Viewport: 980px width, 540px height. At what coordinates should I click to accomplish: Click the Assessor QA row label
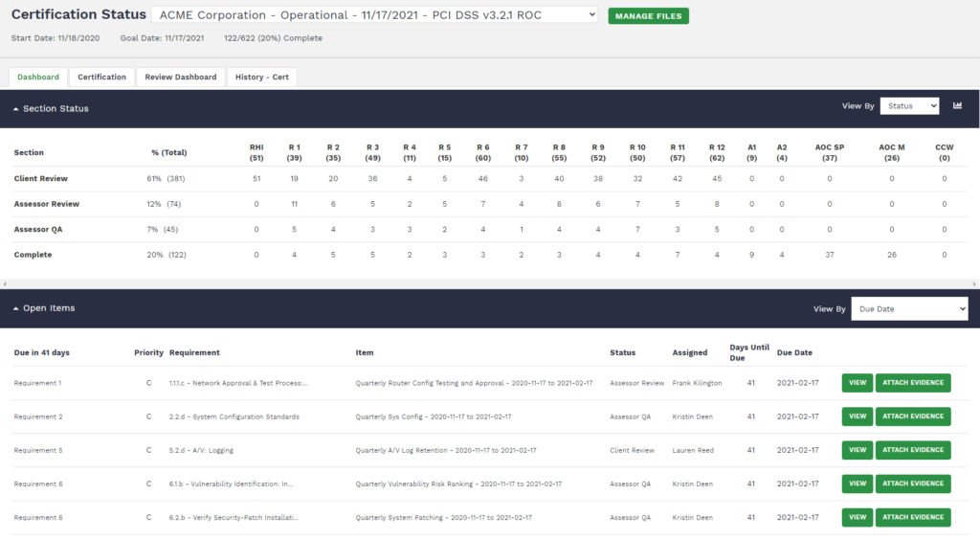[x=38, y=230]
